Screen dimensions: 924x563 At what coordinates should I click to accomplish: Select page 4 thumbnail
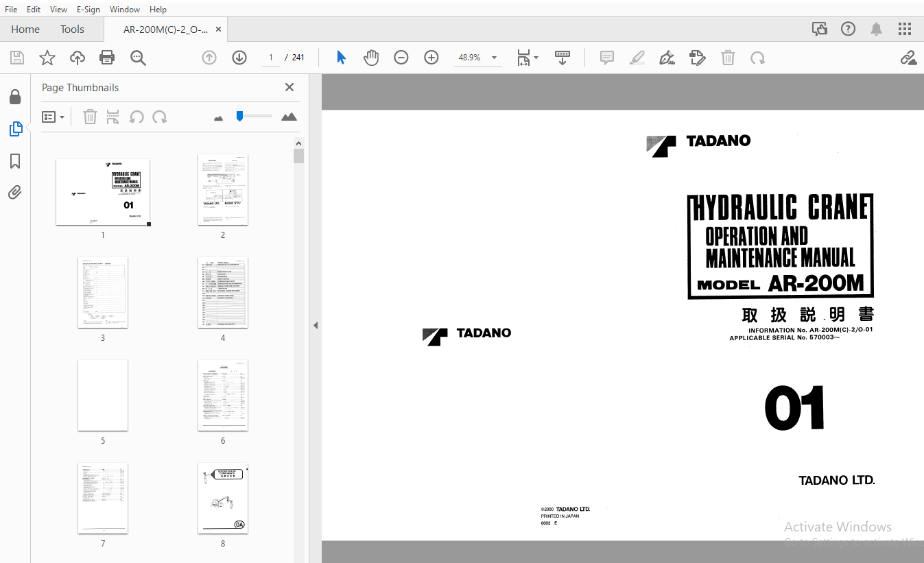coord(223,293)
